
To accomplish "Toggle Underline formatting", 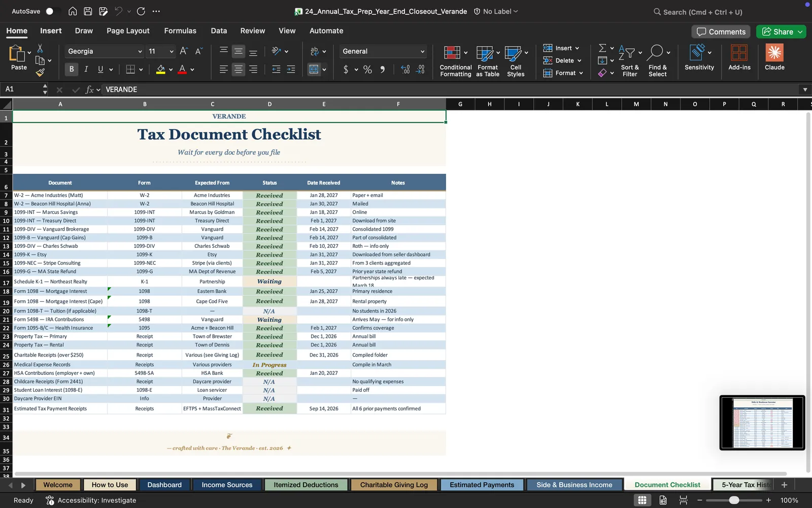I will [x=100, y=69].
